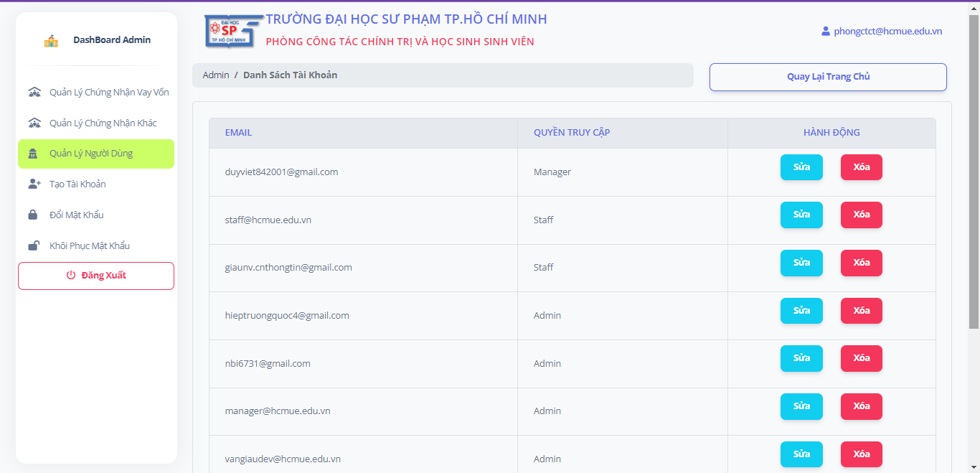The image size is (980, 473).
Task: Open the Admin breadcrumb link
Action: tap(215, 75)
